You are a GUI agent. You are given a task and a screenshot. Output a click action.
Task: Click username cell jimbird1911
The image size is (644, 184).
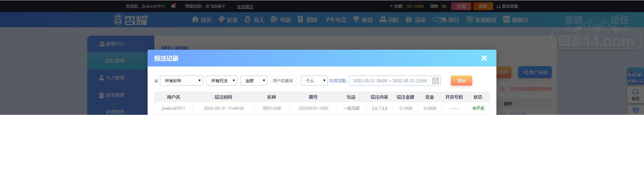(173, 108)
